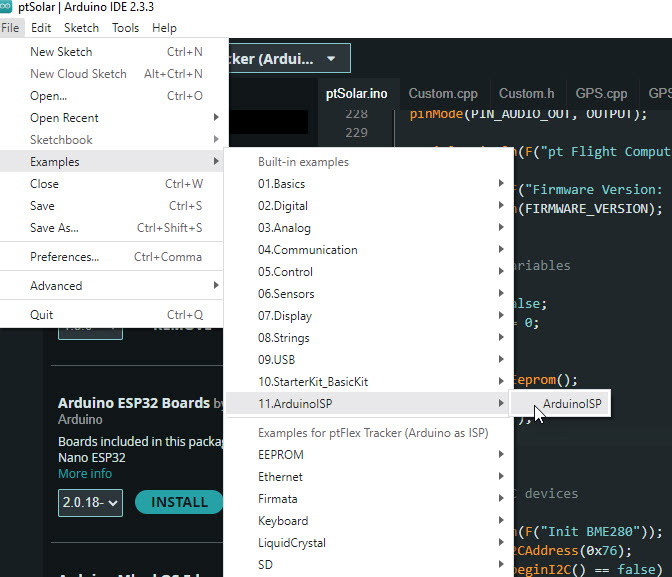Open the Help menu
Image resolution: width=672 pixels, height=577 pixels.
[164, 28]
